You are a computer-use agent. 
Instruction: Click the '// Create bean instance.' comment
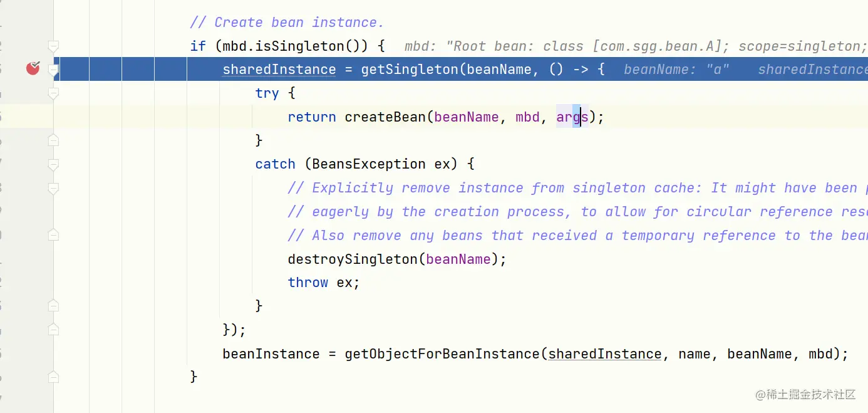tap(287, 23)
